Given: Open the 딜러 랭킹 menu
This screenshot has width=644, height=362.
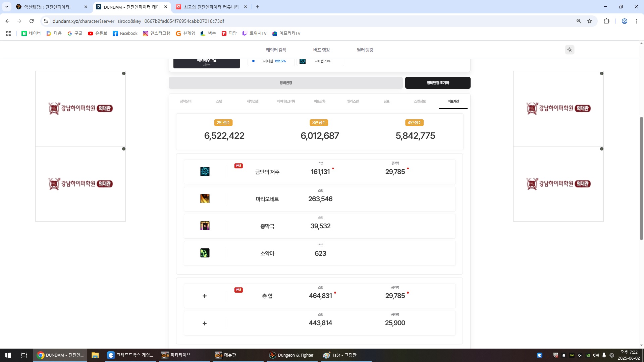Looking at the screenshot, I should coord(365,50).
